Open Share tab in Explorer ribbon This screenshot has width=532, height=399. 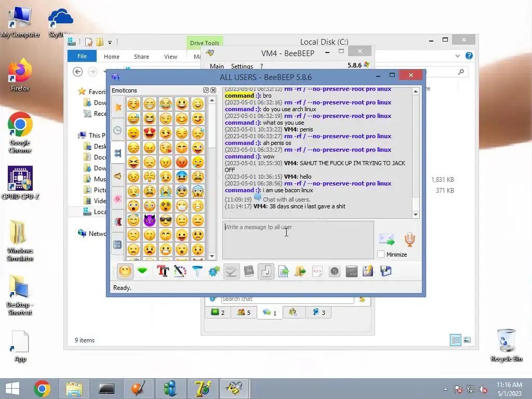pos(141,57)
